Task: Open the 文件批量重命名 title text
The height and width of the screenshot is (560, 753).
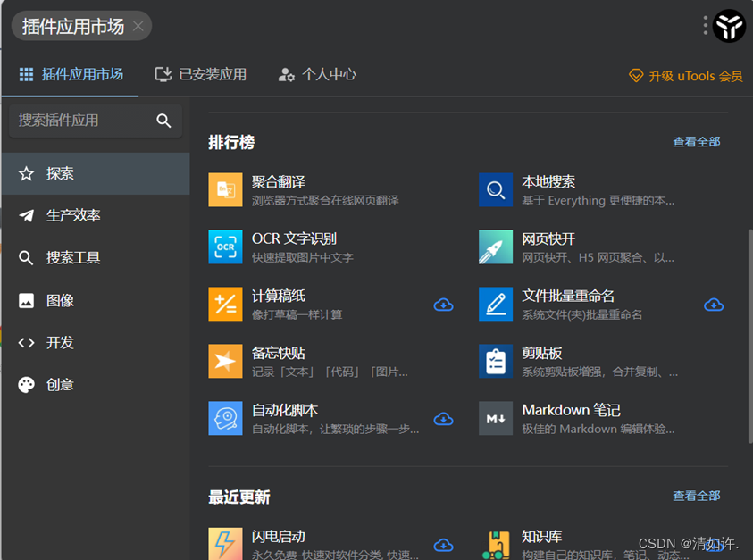Action: point(568,296)
